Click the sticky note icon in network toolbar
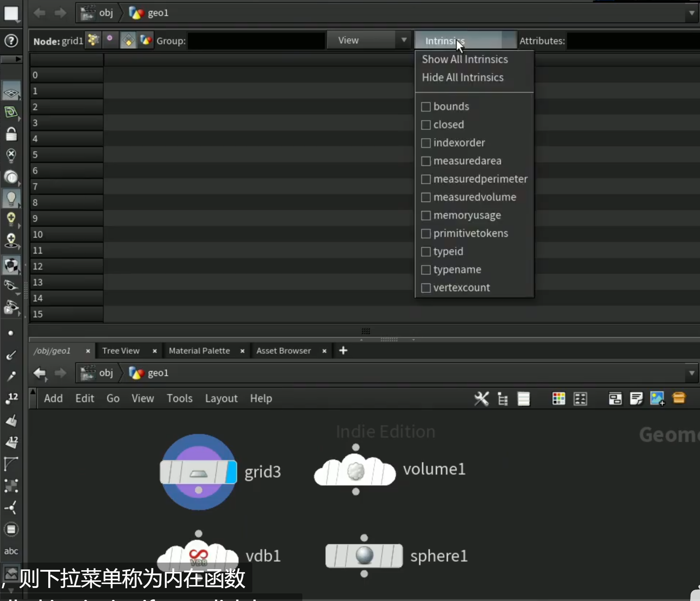 click(636, 398)
